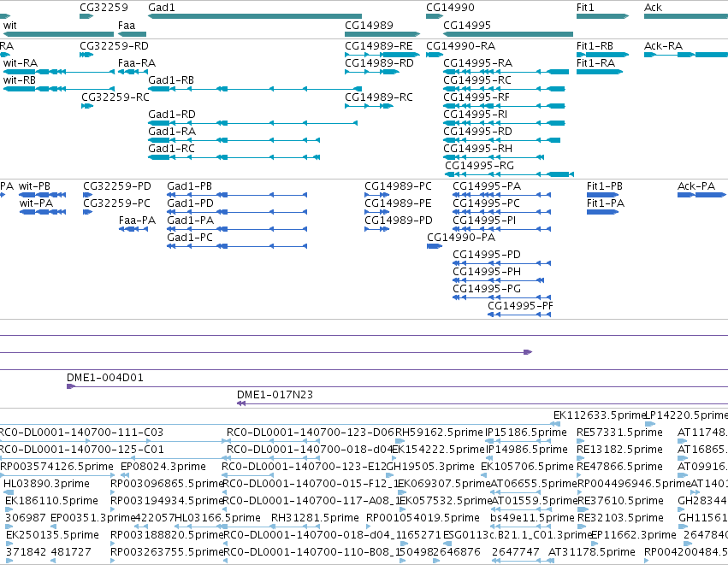Open EST HL03890.3prime
Image resolution: width=728 pixels, height=565 pixels.
pos(46,484)
